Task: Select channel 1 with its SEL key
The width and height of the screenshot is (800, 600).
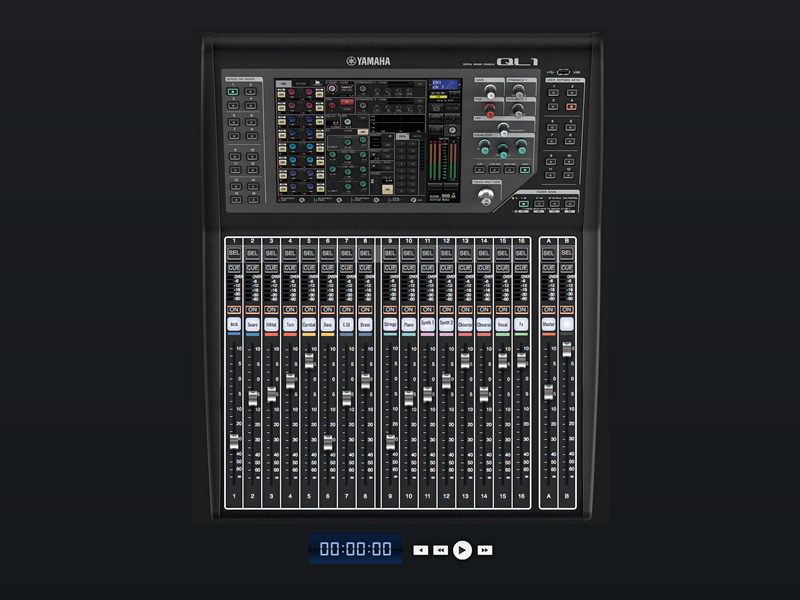Action: [234, 253]
